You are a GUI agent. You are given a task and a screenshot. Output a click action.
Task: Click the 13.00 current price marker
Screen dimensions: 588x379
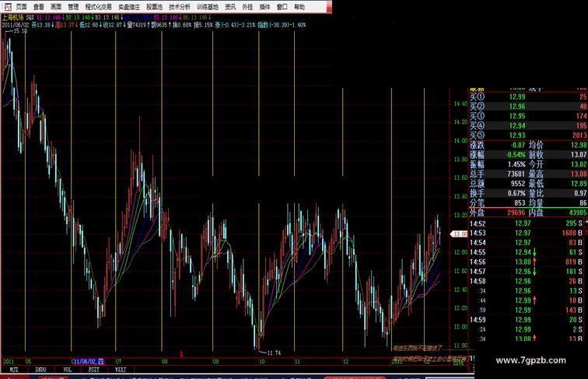(x=459, y=233)
